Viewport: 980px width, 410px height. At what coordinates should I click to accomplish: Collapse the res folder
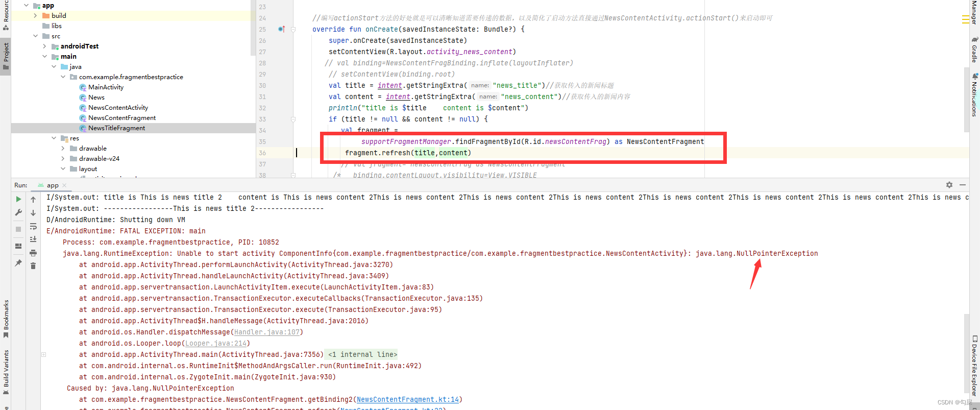coord(54,138)
